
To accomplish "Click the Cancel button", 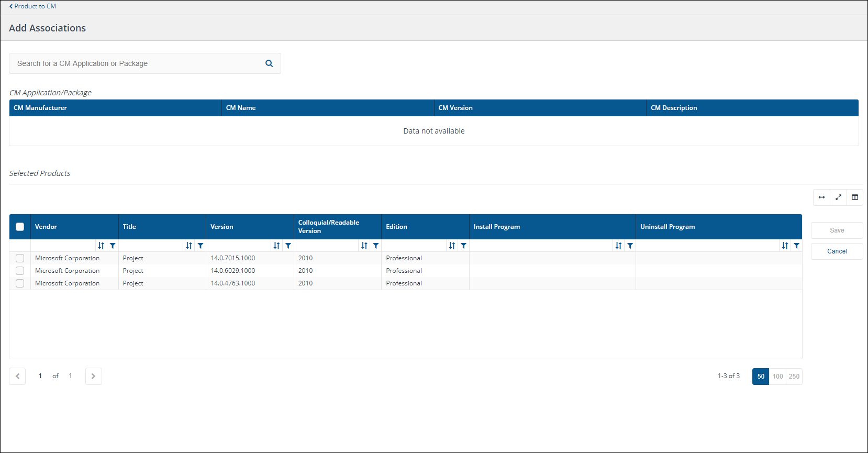I will (x=837, y=251).
